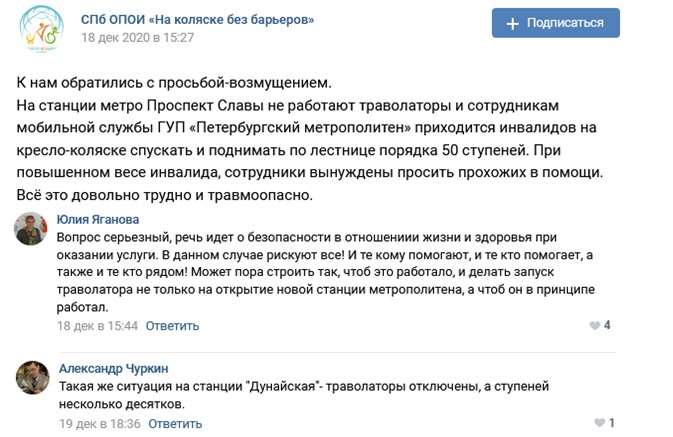Viewport: 673px width, 437px height.
Task: Click the Подписаться subscribe button
Action: tap(555, 23)
